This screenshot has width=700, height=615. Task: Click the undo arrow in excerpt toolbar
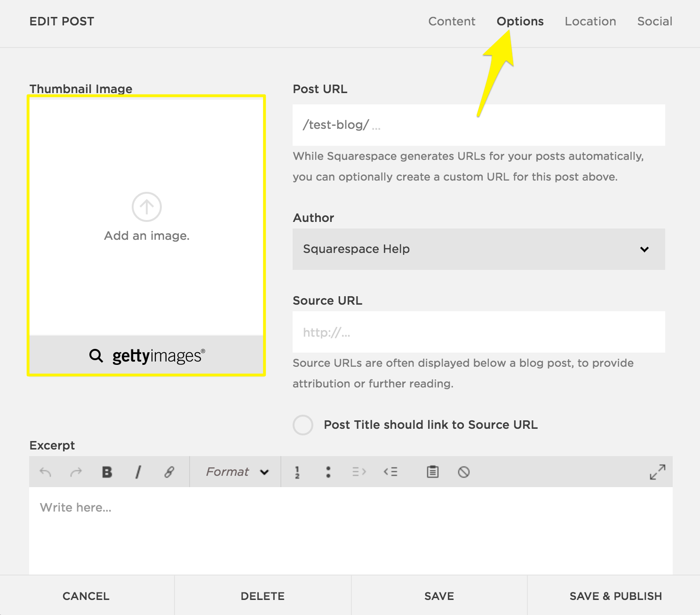[x=46, y=472]
